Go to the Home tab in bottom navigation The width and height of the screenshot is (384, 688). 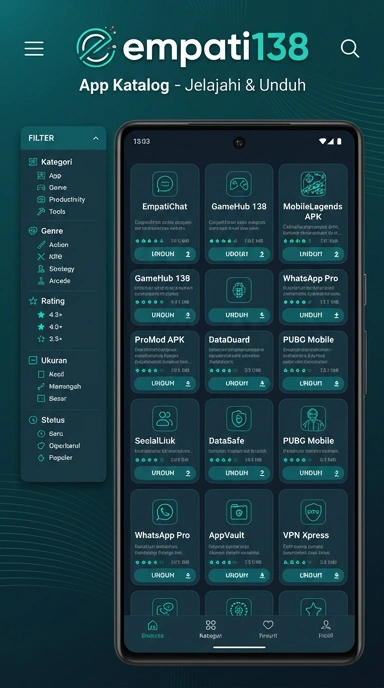[x=152, y=629]
